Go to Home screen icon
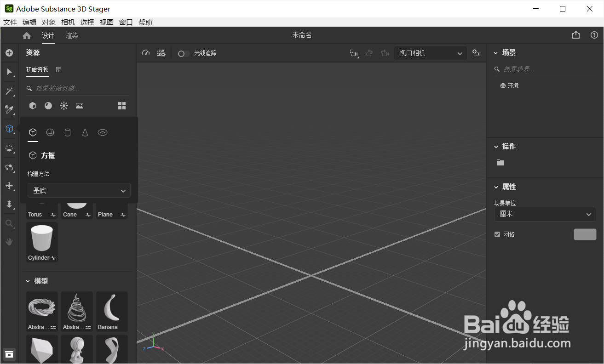The image size is (604, 364). pos(27,35)
